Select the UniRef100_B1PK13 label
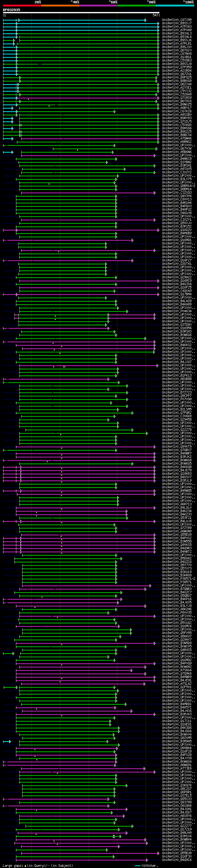This screenshot has height=868, width=197. (x=177, y=376)
